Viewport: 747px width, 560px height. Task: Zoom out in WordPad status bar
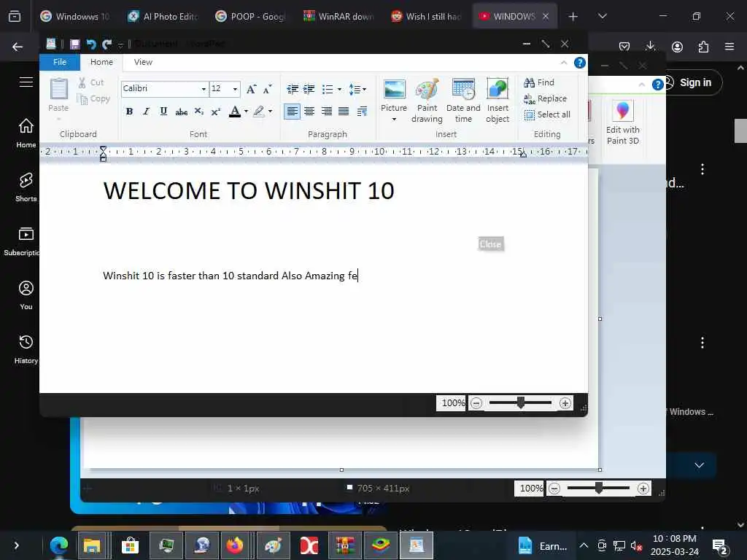476,403
